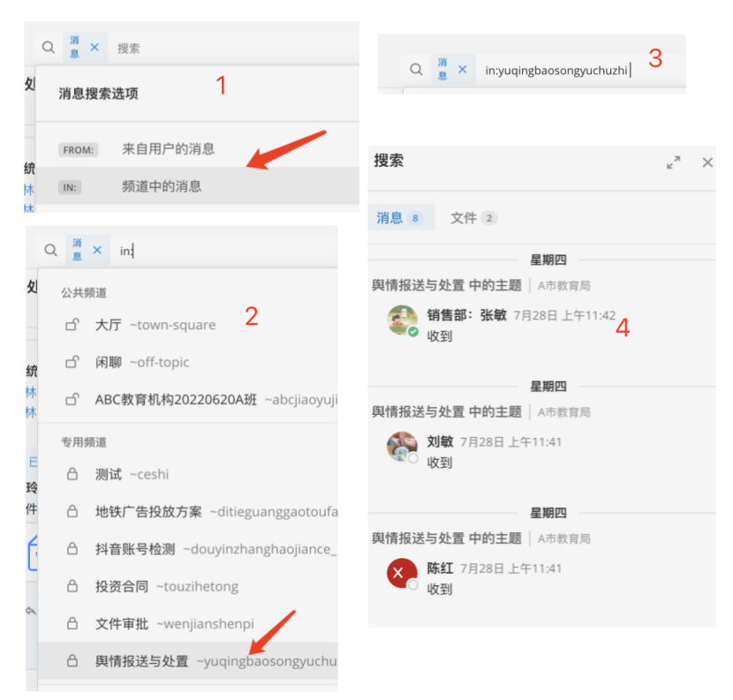Expand the search results panel

click(x=673, y=162)
